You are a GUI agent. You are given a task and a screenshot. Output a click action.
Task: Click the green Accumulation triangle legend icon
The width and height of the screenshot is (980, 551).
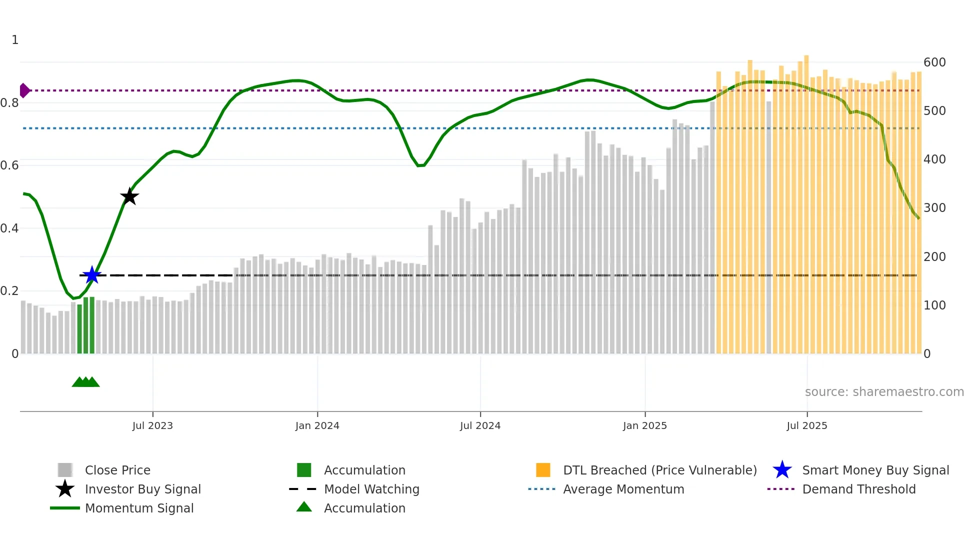click(x=304, y=507)
